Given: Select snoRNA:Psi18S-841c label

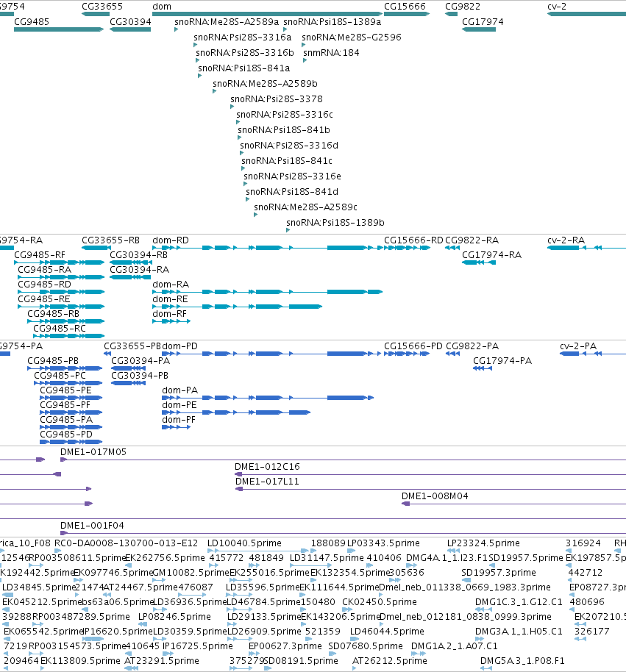Looking at the screenshot, I should [x=287, y=161].
